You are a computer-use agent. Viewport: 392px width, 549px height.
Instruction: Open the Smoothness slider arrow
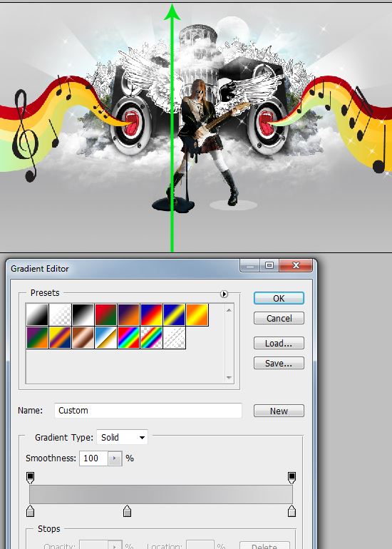coord(115,458)
